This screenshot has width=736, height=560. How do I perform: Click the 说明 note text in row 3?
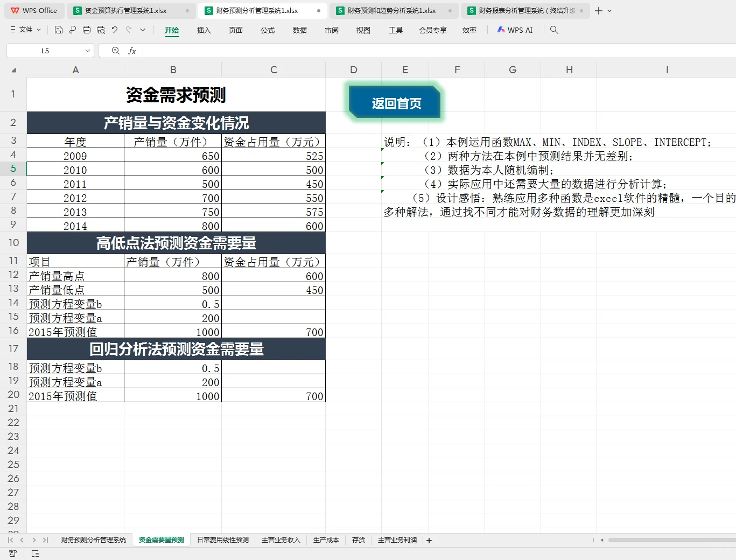(x=548, y=142)
